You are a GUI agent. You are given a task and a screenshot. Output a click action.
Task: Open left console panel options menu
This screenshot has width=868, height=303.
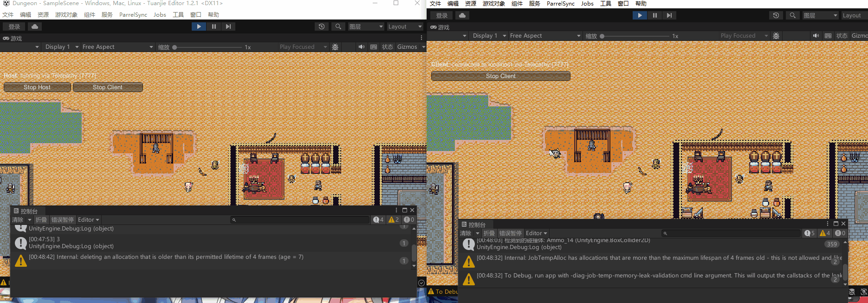coord(396,210)
